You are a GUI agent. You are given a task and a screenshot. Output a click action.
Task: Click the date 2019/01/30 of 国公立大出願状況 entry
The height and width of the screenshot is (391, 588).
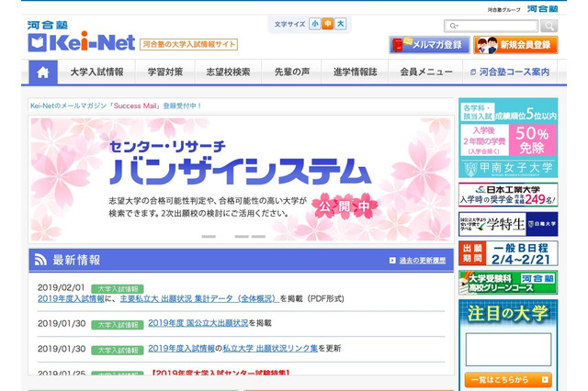(62, 324)
